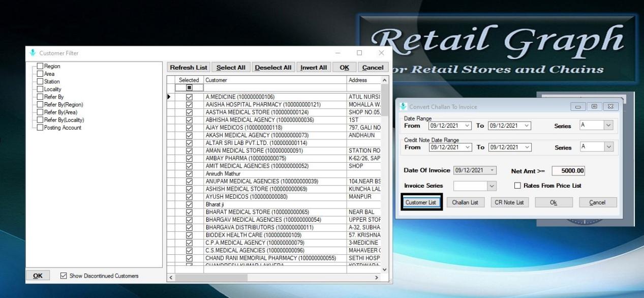
Task: Click the Customer column header
Action: pyautogui.click(x=275, y=80)
